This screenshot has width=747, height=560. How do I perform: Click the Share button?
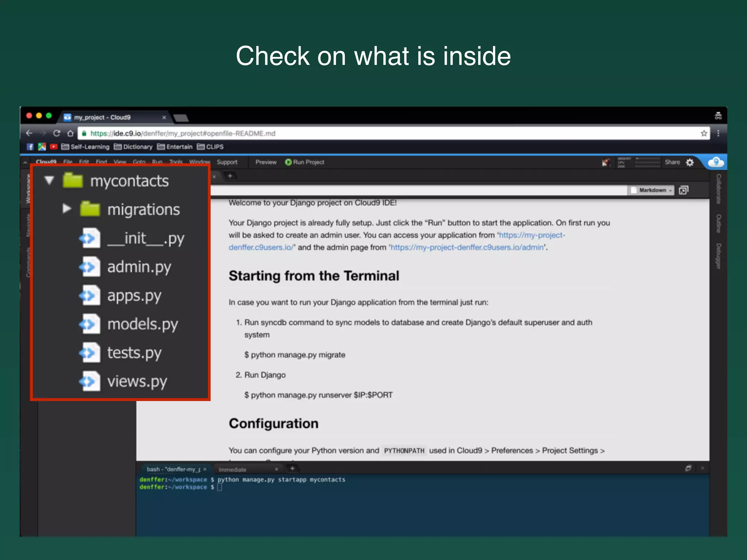point(672,162)
